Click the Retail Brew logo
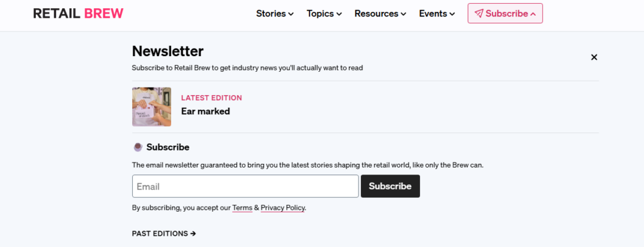Viewport: 644px width, 247px height. click(x=78, y=14)
